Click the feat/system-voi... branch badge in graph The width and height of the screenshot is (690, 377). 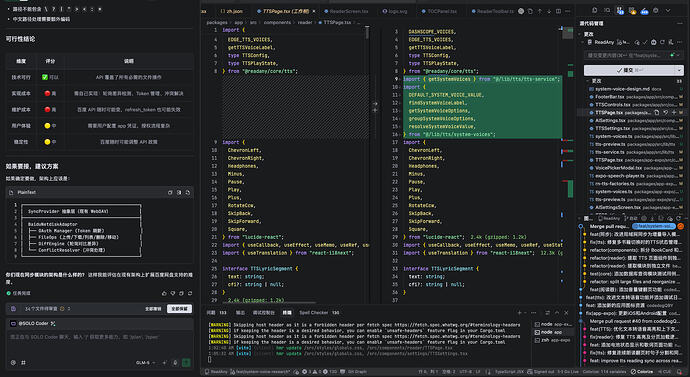click(x=653, y=226)
